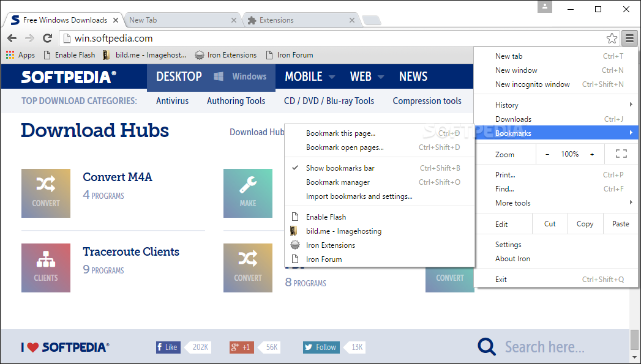Open CD / DVD / Blu-ray Tools link
Image resolution: width=641 pixels, height=364 pixels.
click(329, 101)
